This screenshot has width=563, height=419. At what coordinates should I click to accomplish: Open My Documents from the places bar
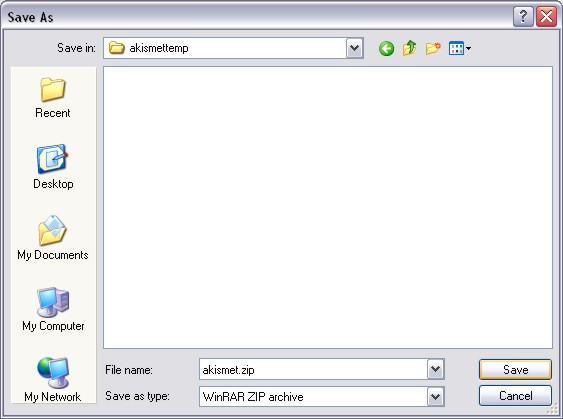tap(53, 238)
